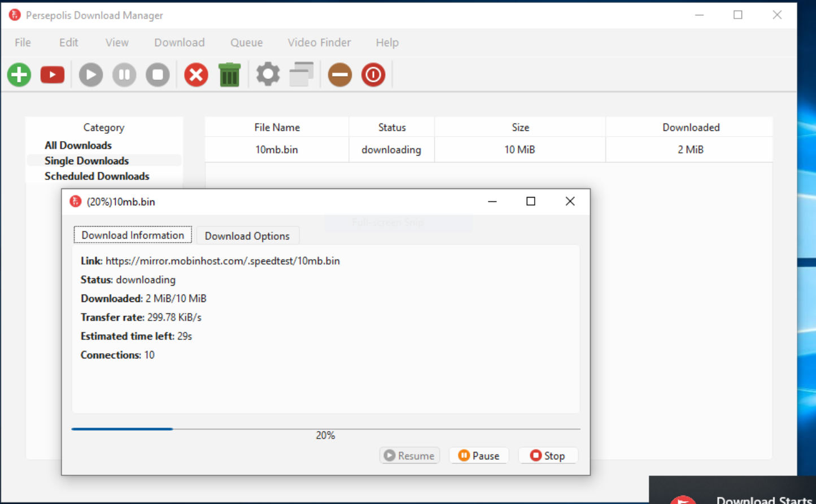The image size is (816, 504).
Task: Click the gray Stop square icon in toolbar
Action: pos(158,74)
